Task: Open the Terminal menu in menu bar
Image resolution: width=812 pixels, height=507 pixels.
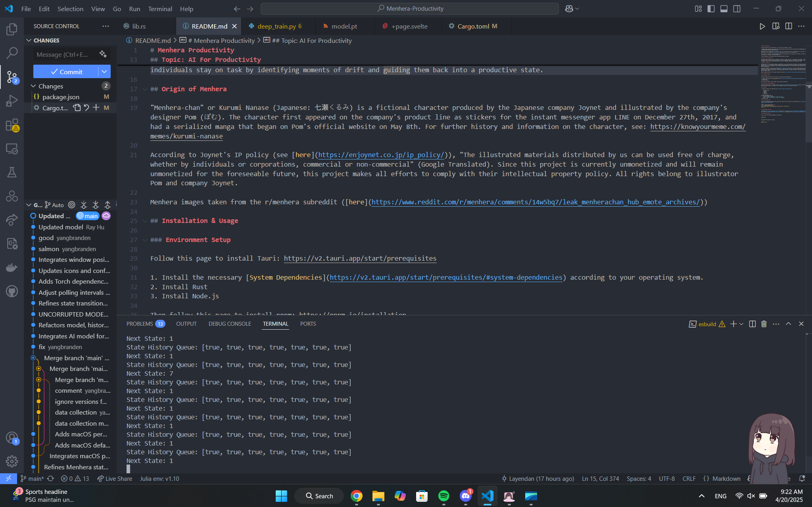Action: 160,9
